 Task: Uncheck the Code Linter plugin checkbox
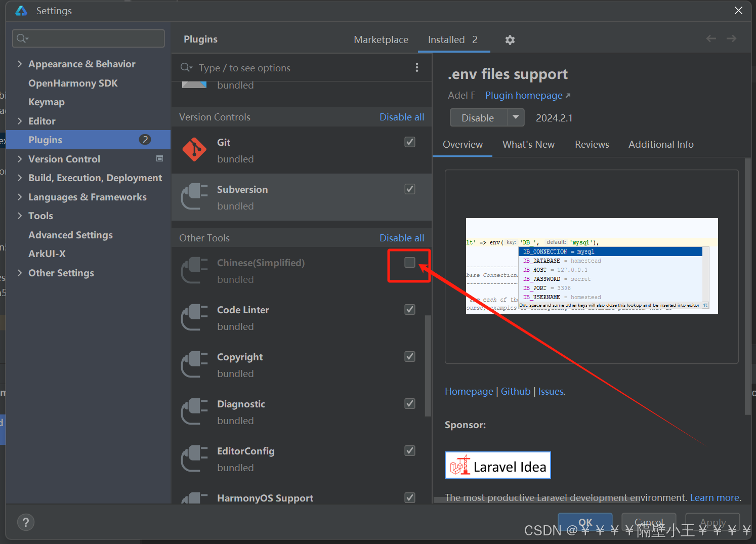tap(410, 310)
